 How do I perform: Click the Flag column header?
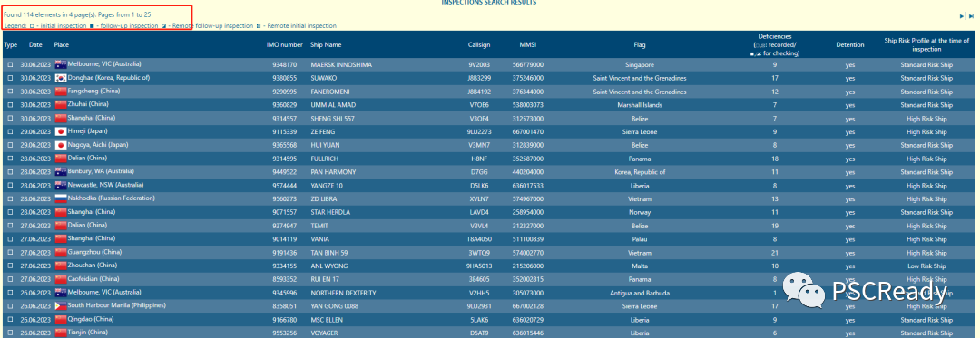640,45
